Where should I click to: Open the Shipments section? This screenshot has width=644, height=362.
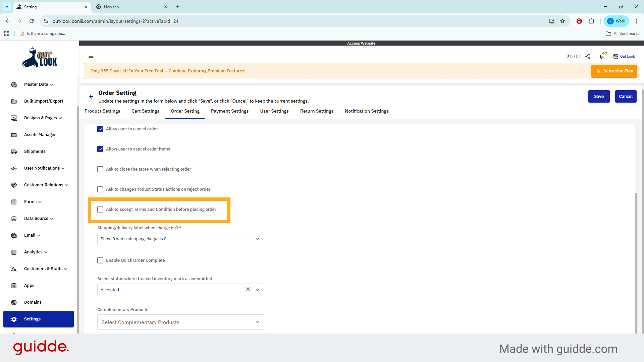35,151
